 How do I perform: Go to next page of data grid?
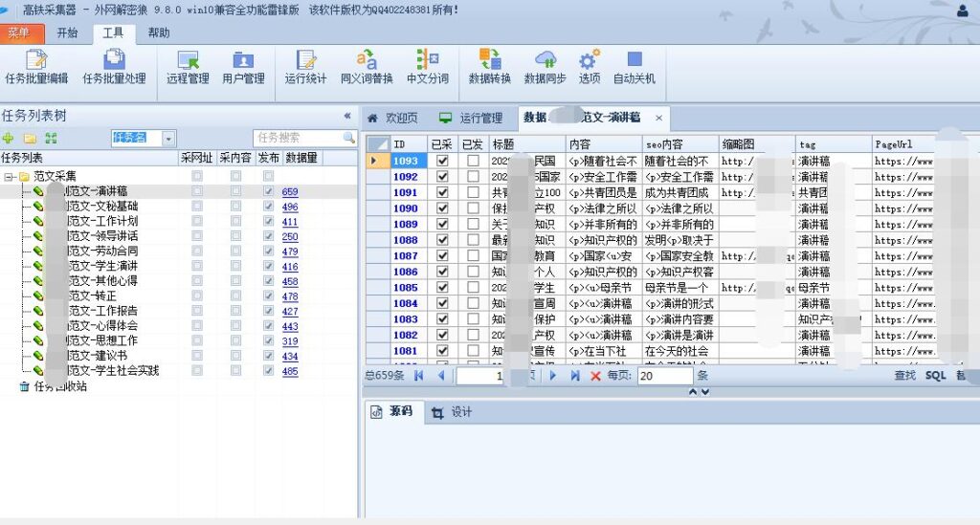(552, 375)
